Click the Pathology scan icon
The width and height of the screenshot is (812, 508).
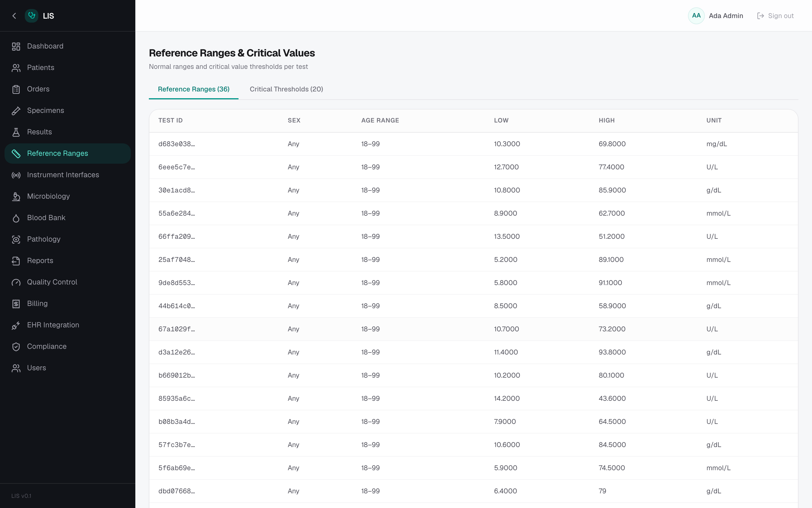pyautogui.click(x=16, y=240)
